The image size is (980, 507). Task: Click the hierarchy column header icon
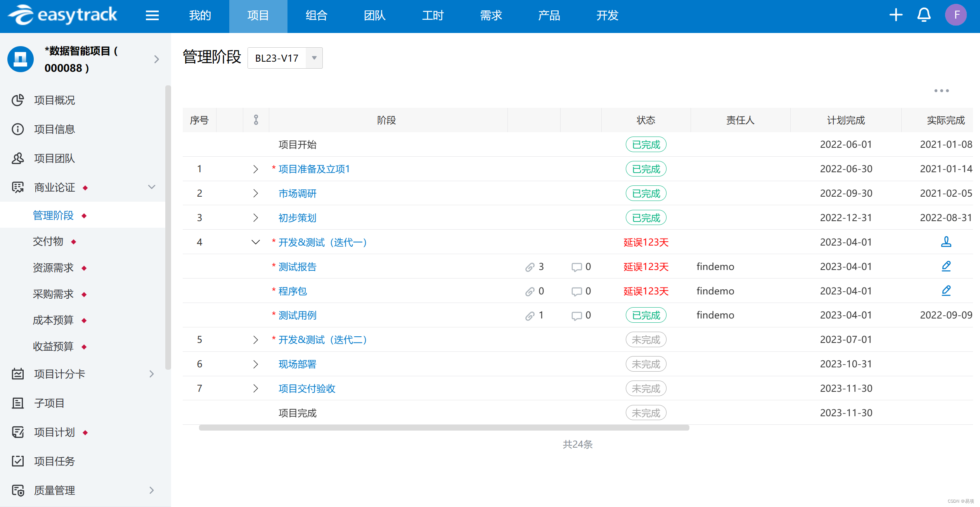coord(256,120)
